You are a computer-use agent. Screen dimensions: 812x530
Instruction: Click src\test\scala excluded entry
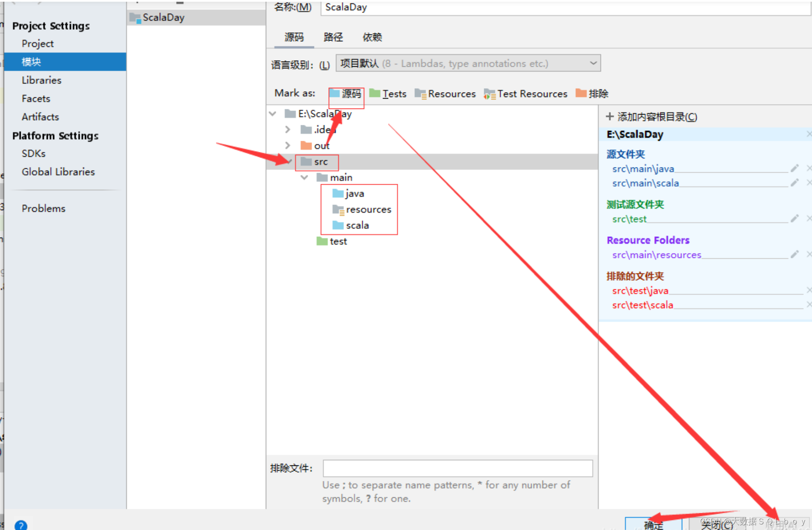click(x=642, y=305)
